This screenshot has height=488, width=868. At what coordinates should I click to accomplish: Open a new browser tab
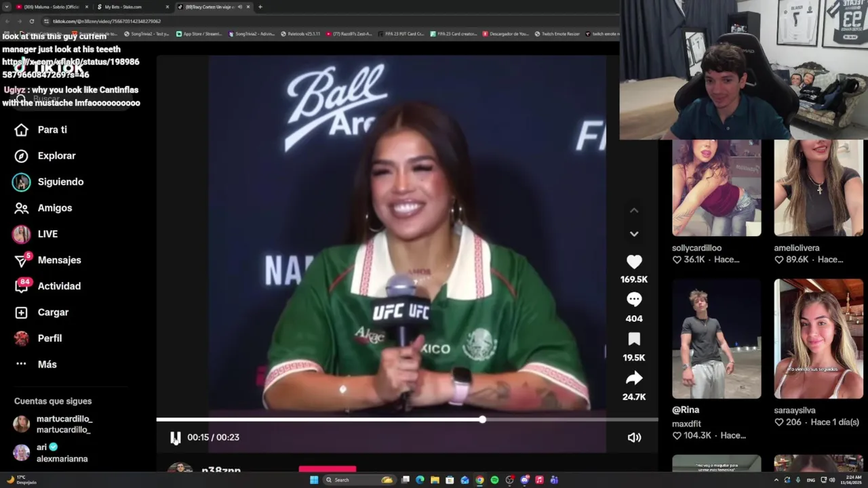click(x=260, y=7)
